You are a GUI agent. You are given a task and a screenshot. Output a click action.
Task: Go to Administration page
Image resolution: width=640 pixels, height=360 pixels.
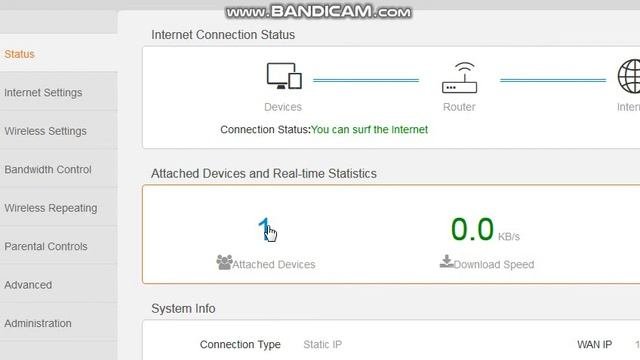pos(38,323)
